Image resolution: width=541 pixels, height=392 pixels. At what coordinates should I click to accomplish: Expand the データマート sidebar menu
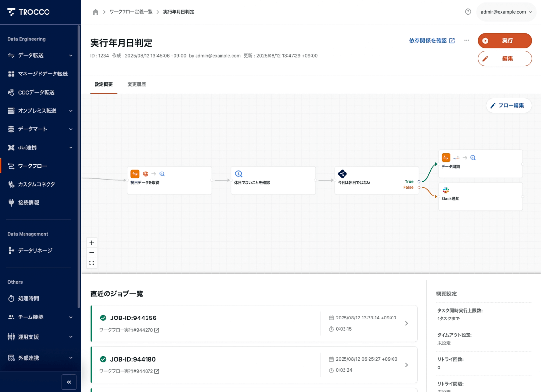pyautogui.click(x=41, y=129)
